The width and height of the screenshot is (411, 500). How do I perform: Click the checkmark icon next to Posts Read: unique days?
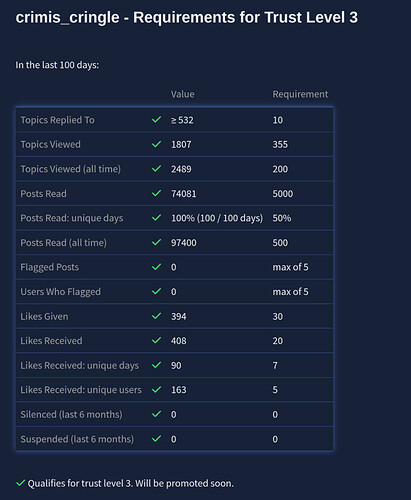pyautogui.click(x=156, y=218)
